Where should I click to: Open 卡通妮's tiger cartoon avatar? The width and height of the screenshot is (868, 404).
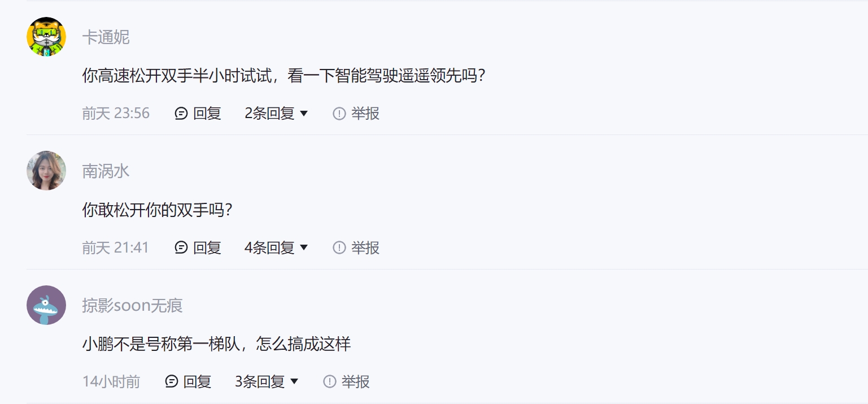click(46, 37)
